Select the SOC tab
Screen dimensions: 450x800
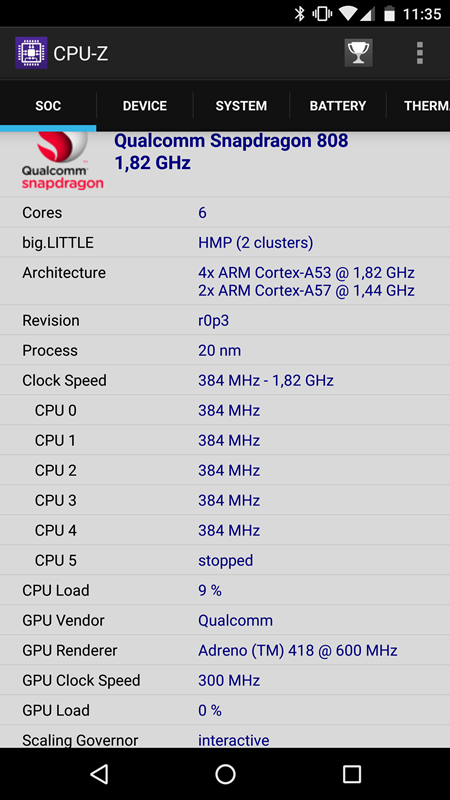[48, 106]
